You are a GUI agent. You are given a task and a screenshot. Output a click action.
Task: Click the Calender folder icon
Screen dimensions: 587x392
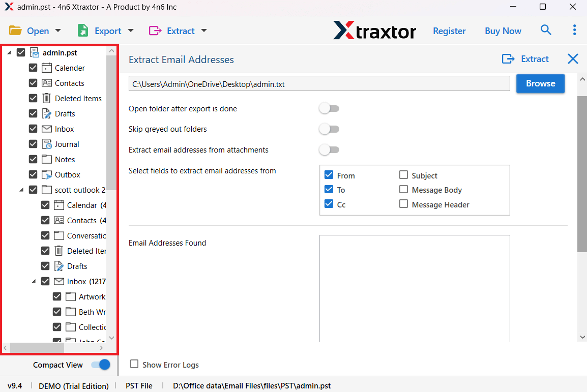47,68
